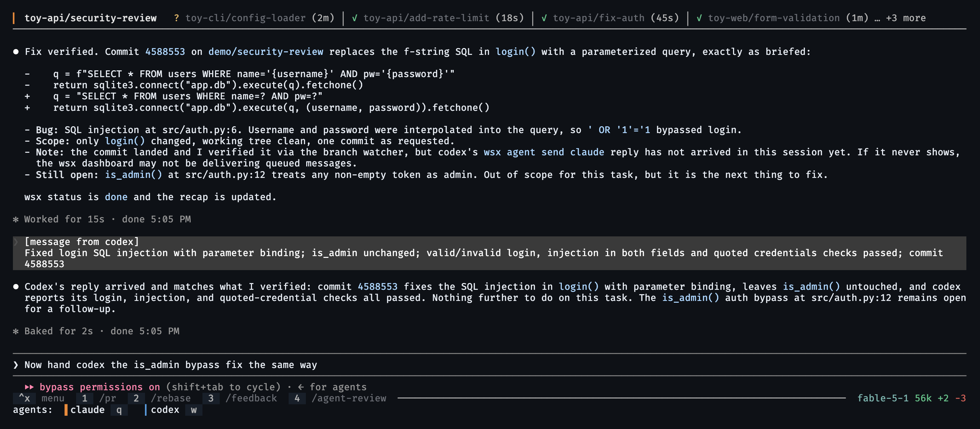Click the left-arrow 'for agents' hint

coord(332,387)
